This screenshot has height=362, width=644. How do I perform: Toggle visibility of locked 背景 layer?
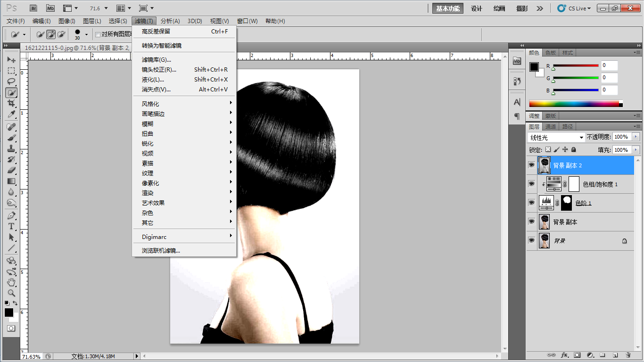click(x=531, y=240)
